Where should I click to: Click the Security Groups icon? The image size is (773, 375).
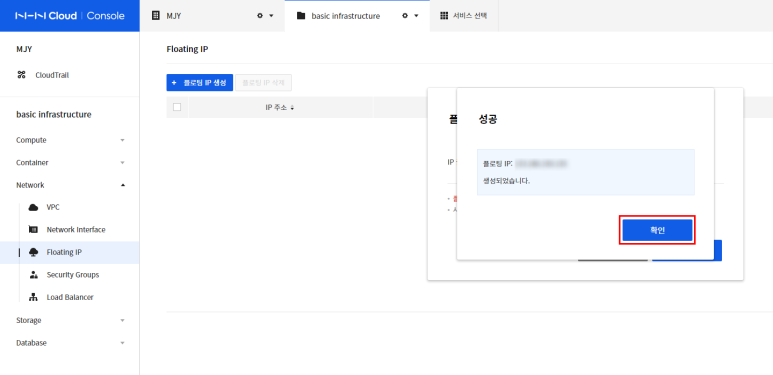point(34,274)
